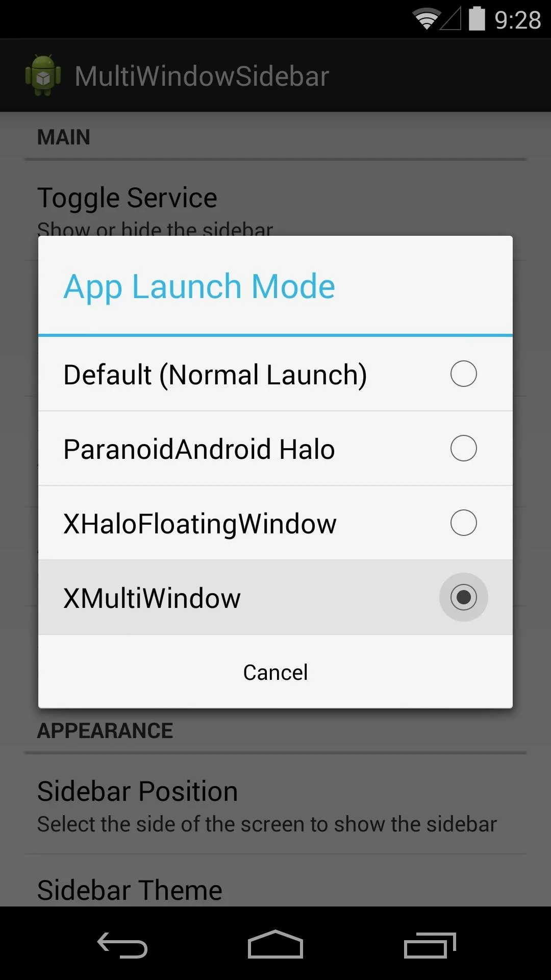Choose the Default (Normal Launch) option label
551x980 pixels.
tap(215, 375)
